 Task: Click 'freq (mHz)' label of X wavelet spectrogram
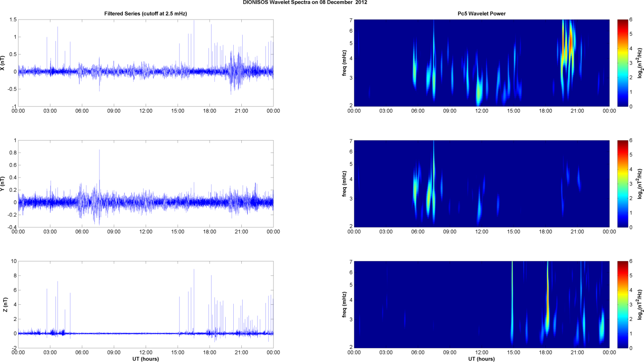pos(345,63)
